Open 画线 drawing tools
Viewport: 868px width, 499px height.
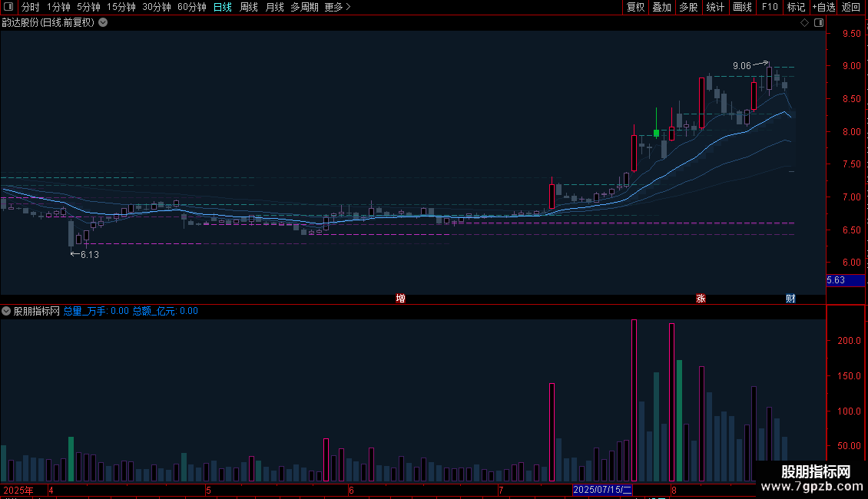(742, 7)
